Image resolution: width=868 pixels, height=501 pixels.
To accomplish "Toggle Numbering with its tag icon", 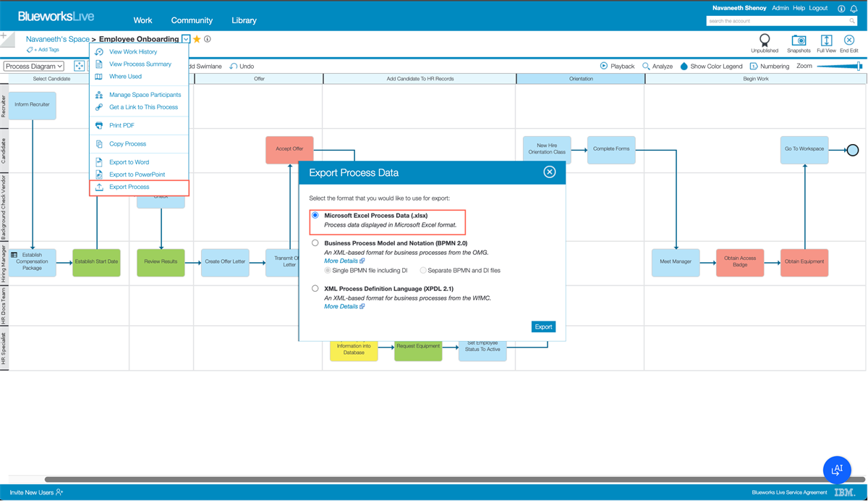I will (753, 66).
